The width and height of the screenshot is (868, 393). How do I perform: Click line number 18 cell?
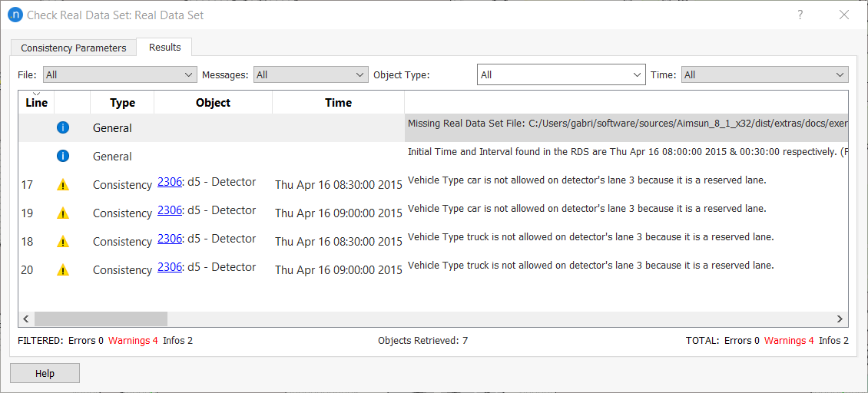27,241
